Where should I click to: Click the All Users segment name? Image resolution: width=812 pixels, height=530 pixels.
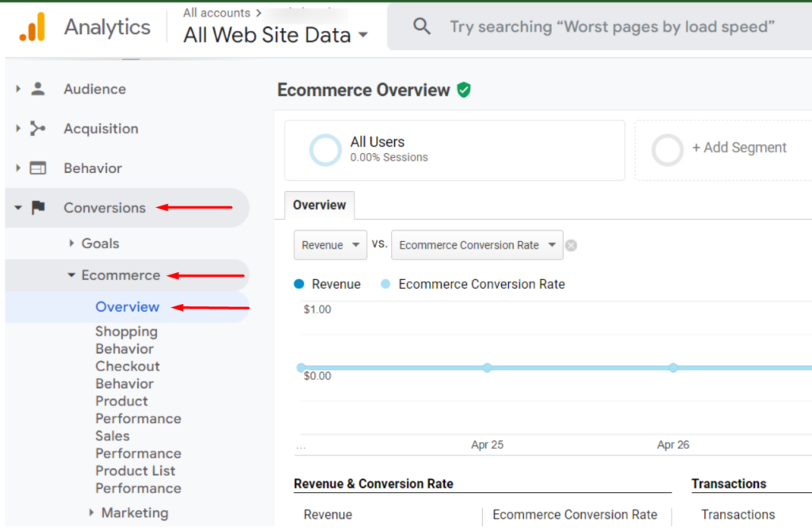click(x=377, y=141)
